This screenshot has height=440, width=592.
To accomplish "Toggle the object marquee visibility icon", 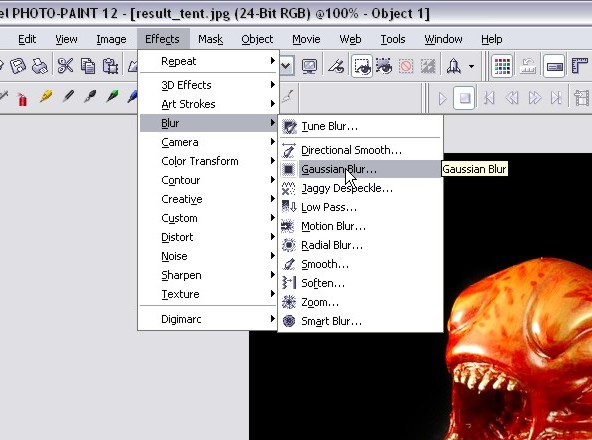I will (x=384, y=66).
